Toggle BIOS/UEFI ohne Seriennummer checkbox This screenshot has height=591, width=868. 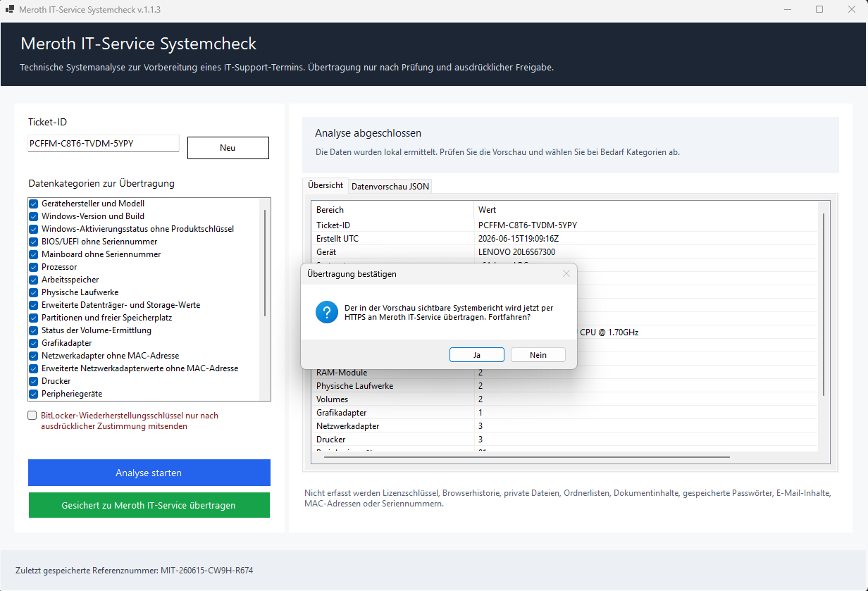tap(33, 242)
